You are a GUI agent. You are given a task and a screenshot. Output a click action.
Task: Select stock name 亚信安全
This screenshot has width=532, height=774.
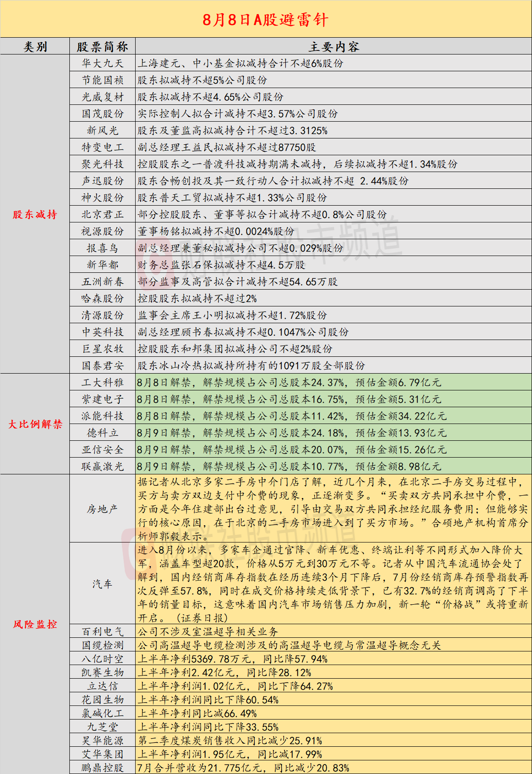[102, 449]
